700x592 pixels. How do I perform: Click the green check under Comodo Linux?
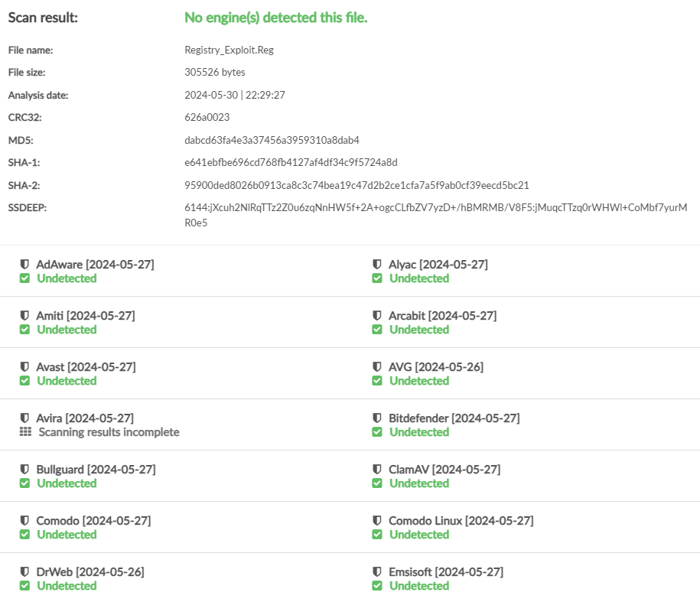(377, 535)
